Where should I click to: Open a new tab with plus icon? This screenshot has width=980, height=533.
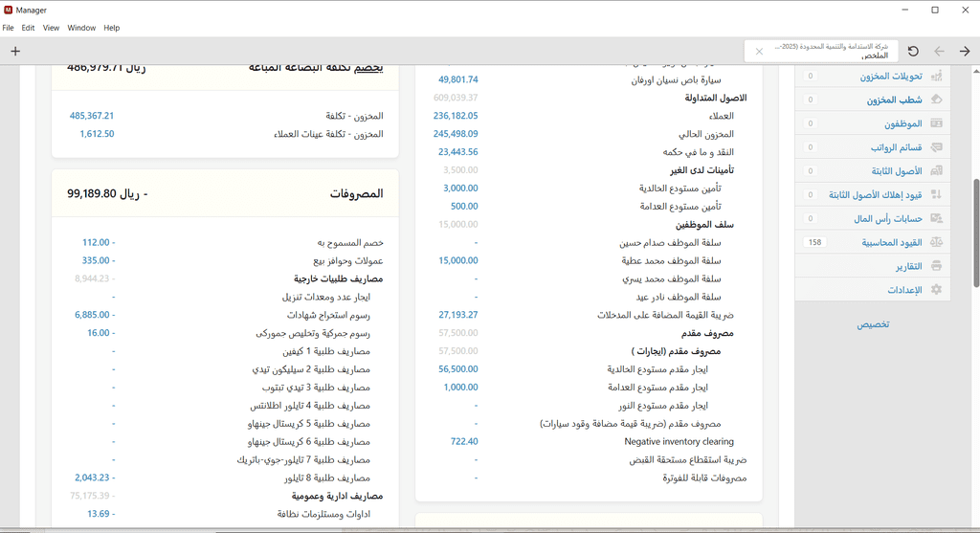pos(15,51)
